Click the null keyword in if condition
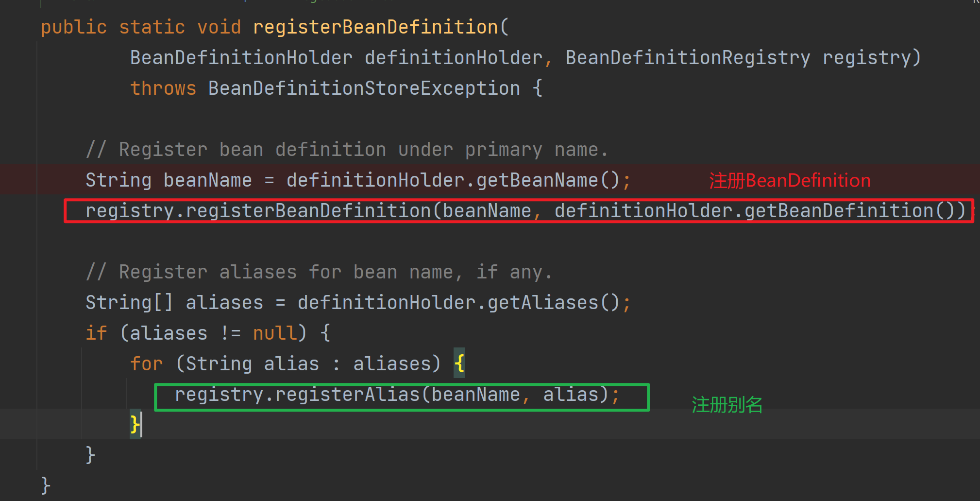The height and width of the screenshot is (501, 980). (274, 333)
